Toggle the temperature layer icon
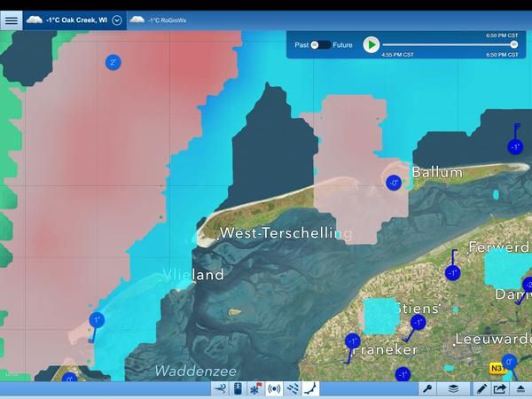The width and height of the screenshot is (532, 399). [x=239, y=389]
